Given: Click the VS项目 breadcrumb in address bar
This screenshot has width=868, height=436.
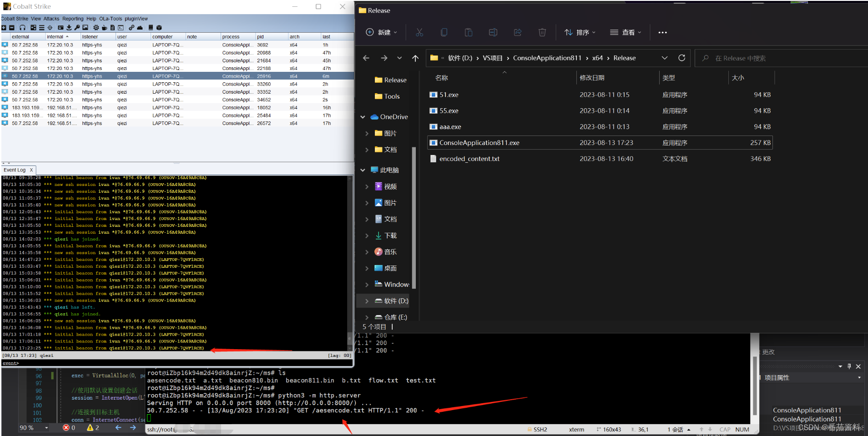Looking at the screenshot, I should [x=493, y=58].
